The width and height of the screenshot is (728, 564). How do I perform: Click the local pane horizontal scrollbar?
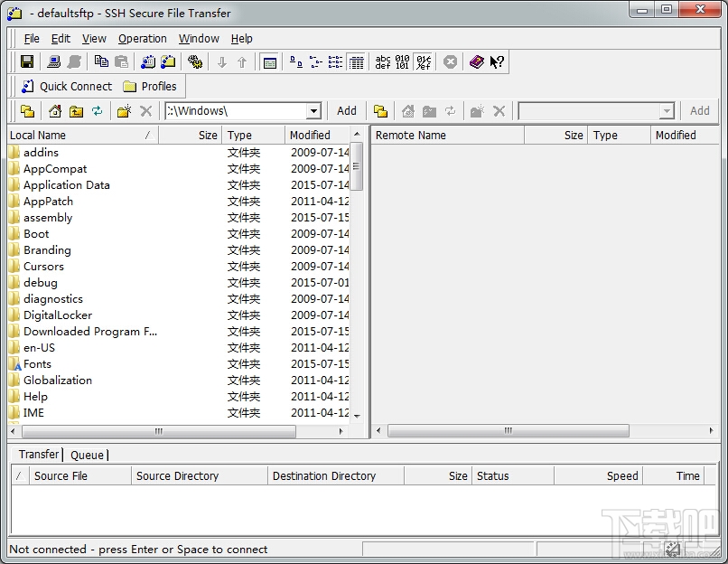click(159, 432)
